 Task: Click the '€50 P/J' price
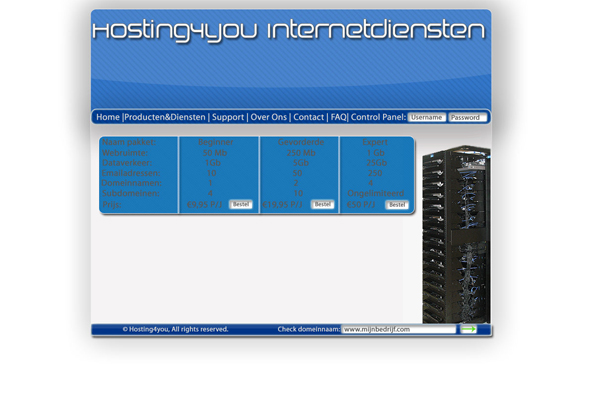click(361, 205)
